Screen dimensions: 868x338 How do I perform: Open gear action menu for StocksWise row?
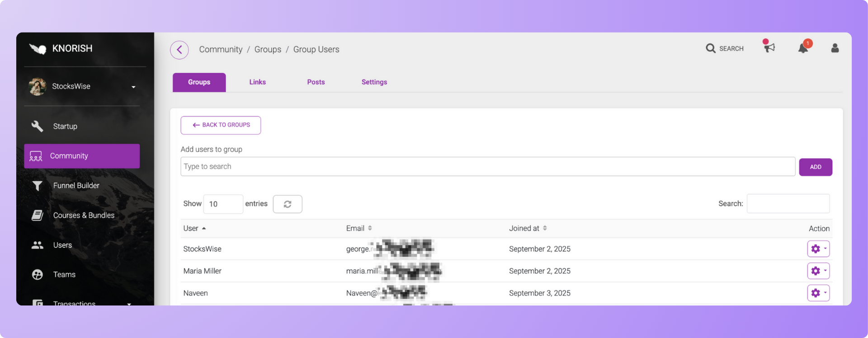click(x=818, y=249)
